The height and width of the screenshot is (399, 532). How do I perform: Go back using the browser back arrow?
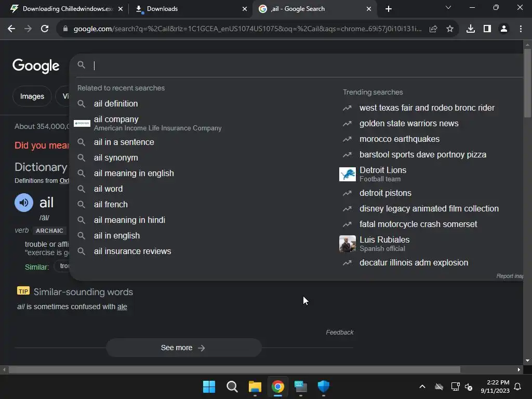(x=11, y=29)
